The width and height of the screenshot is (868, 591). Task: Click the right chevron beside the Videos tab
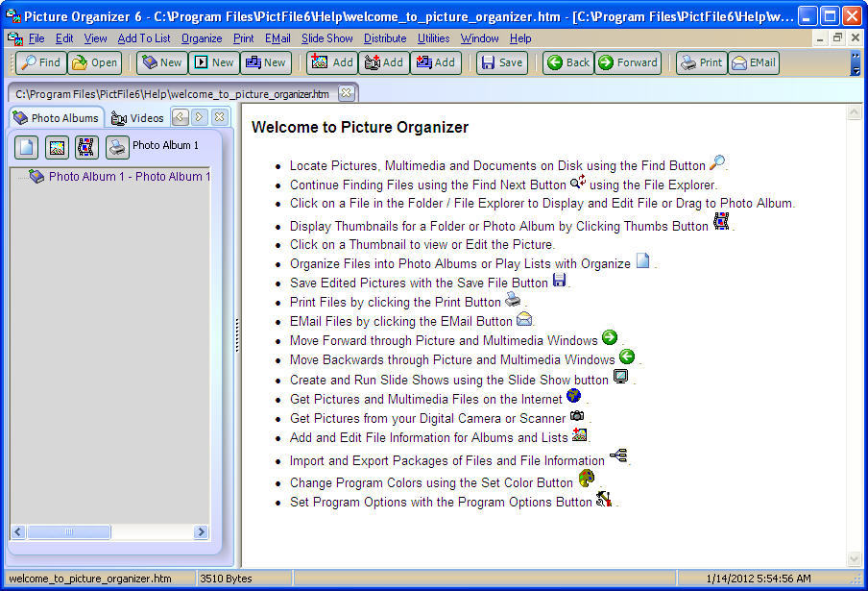coord(199,117)
